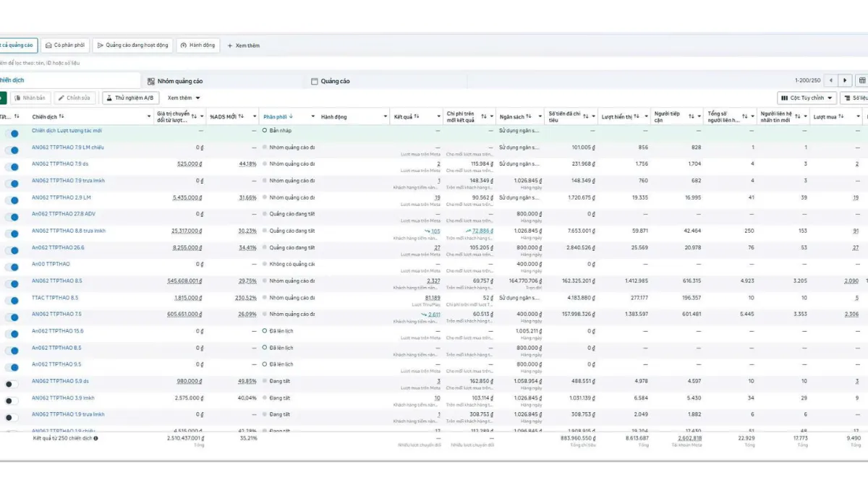Select Hành động filter chip
This screenshot has width=868, height=488.
(x=197, y=45)
